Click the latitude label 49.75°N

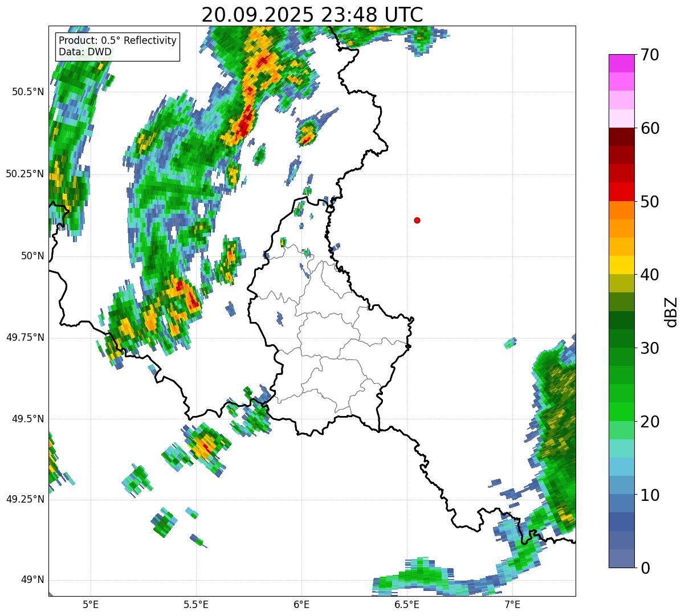tap(25, 337)
